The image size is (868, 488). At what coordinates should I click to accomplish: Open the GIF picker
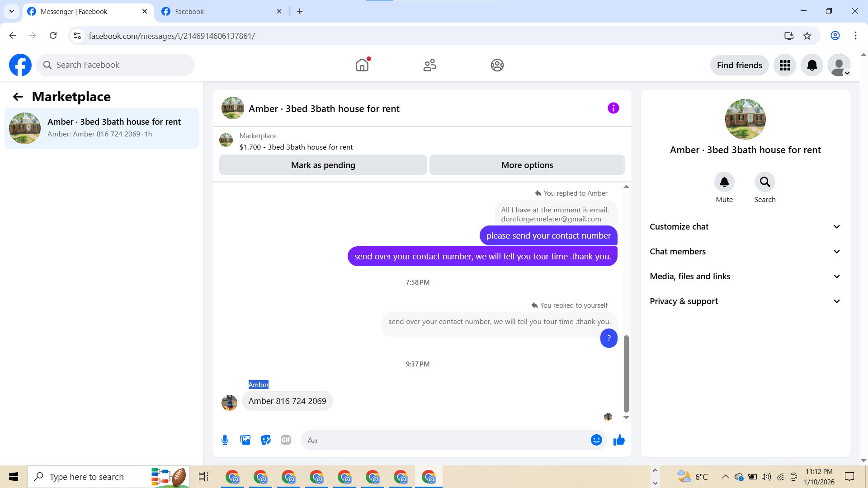click(x=286, y=440)
